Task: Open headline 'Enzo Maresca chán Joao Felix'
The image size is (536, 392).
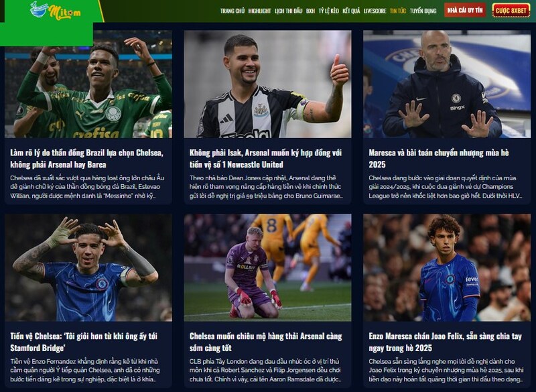Action: coord(445,342)
